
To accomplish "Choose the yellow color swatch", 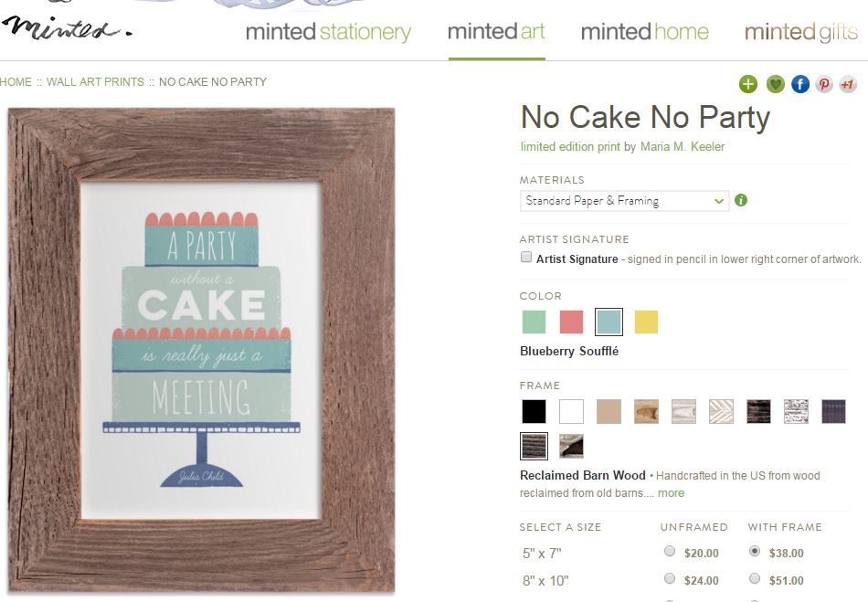I will click(646, 322).
